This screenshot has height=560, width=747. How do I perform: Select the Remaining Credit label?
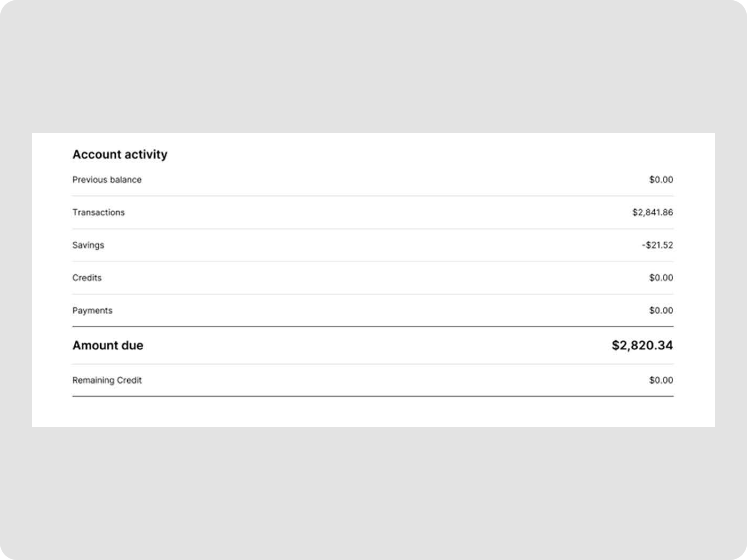click(x=107, y=380)
